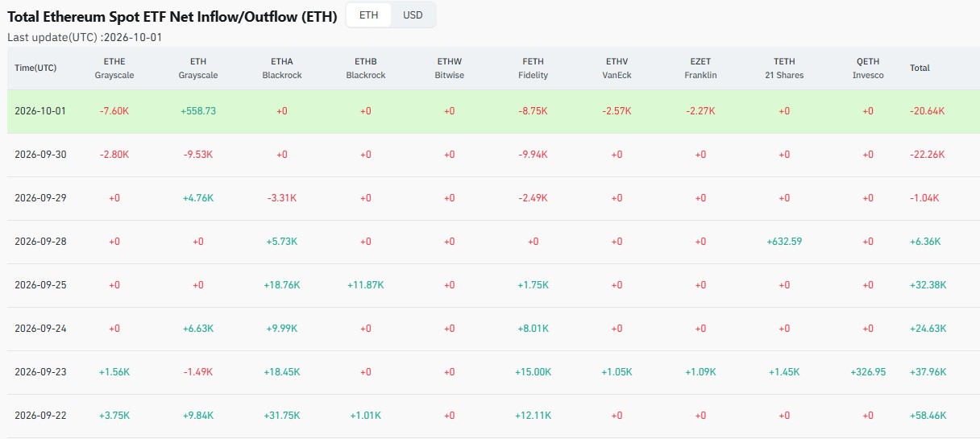Click the ETH Grayscale column header

pyautogui.click(x=198, y=68)
